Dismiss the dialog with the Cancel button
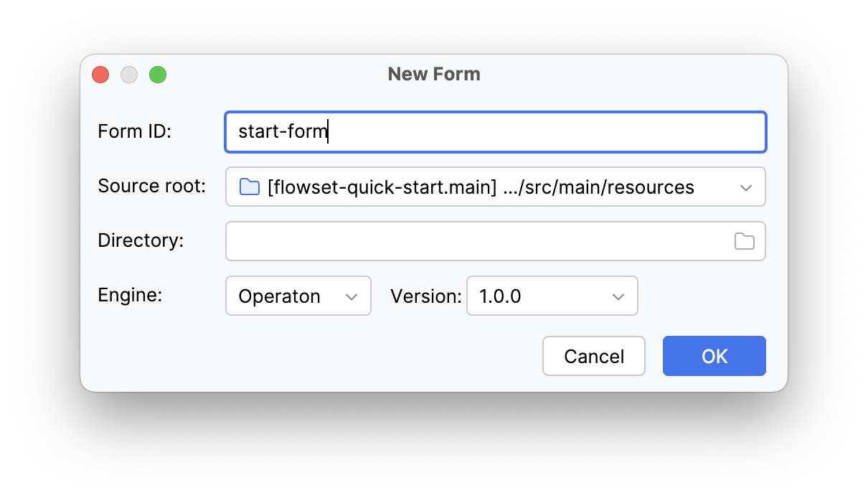Screen dimensions: 868x498 [593, 355]
